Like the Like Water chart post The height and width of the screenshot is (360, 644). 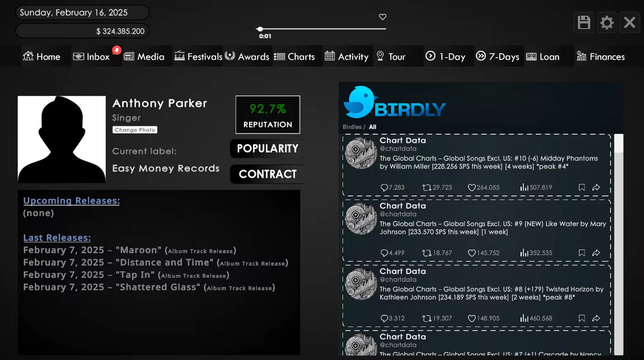[x=471, y=253]
